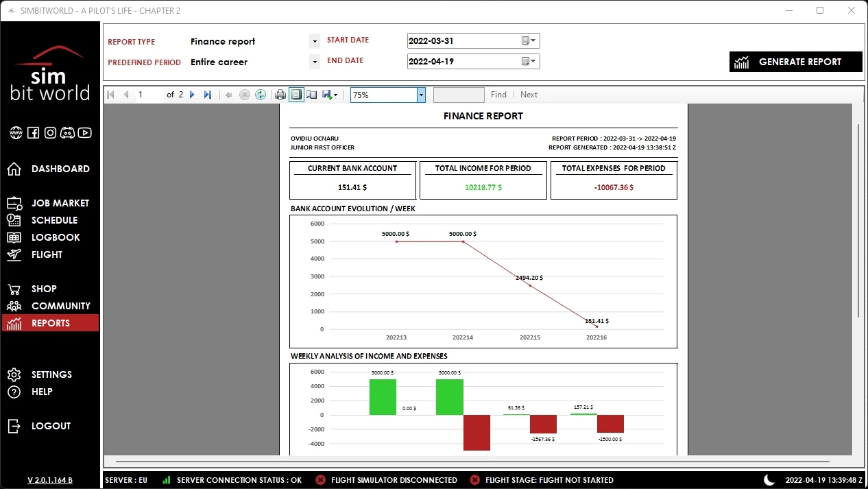Expand the 75% zoom dropdown
This screenshot has width=868, height=489.
421,95
